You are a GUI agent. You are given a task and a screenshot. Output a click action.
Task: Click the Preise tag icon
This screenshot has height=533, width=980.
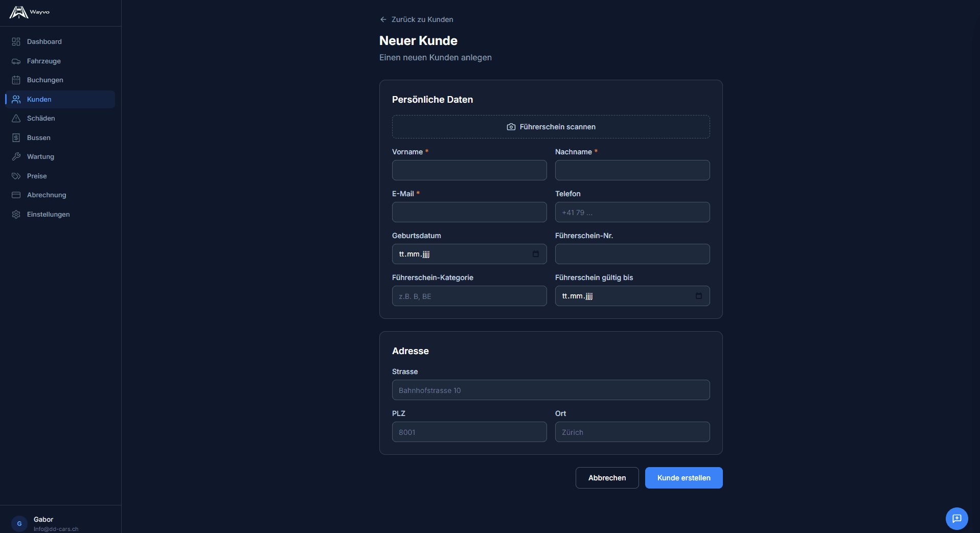tap(16, 176)
